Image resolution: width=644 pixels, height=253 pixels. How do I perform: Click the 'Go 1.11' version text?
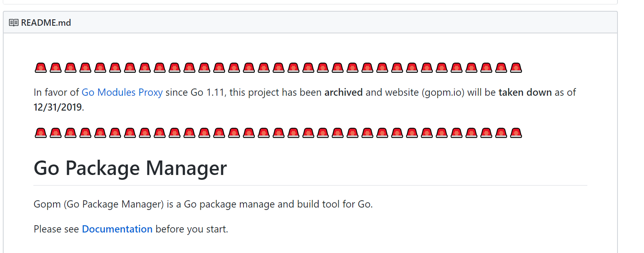tap(207, 93)
